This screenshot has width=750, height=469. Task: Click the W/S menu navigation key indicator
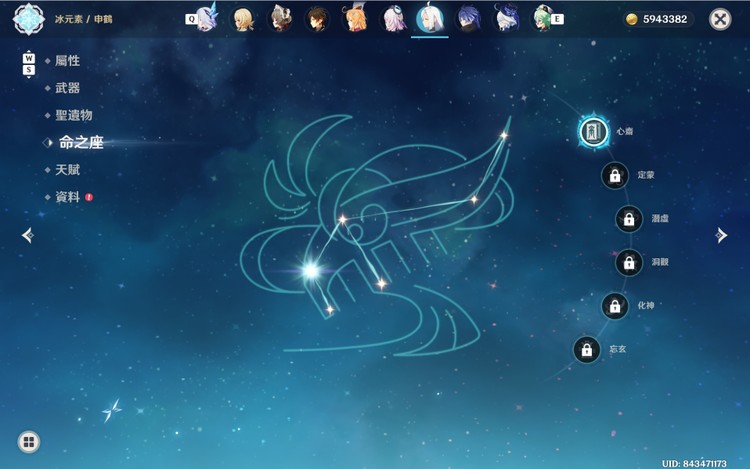click(29, 64)
